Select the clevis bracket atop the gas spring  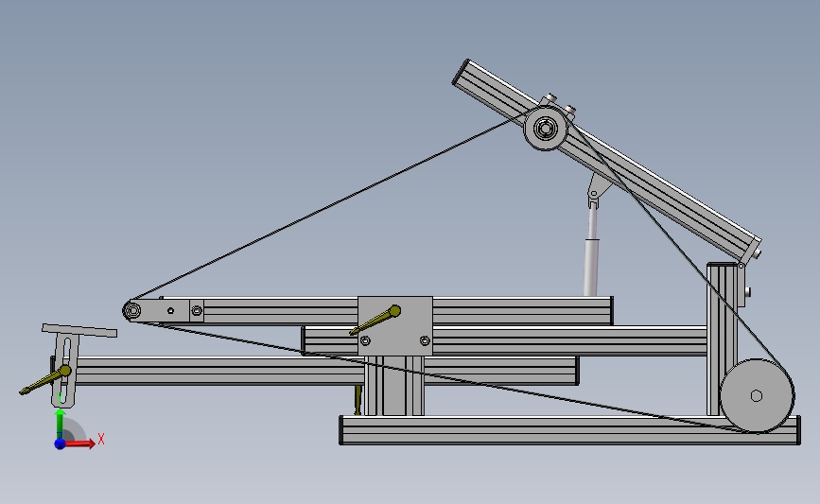click(x=597, y=189)
